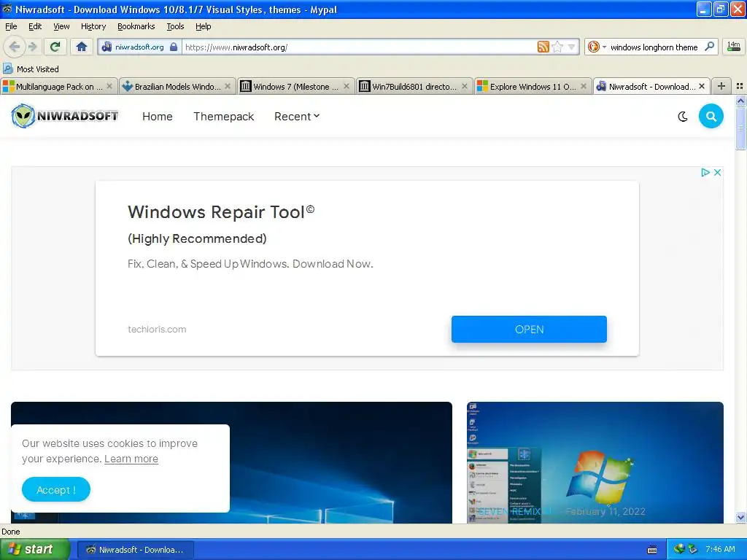Click the Niwradsoft taskbar window button
The image size is (747, 560).
[135, 550]
